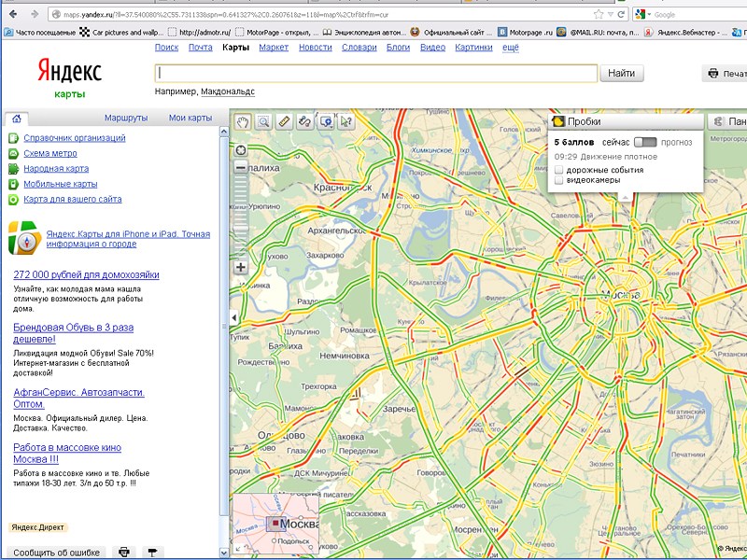The height and width of the screenshot is (560, 747).
Task: Toggle the сейчас/прогноз traffic switch
Action: [645, 142]
